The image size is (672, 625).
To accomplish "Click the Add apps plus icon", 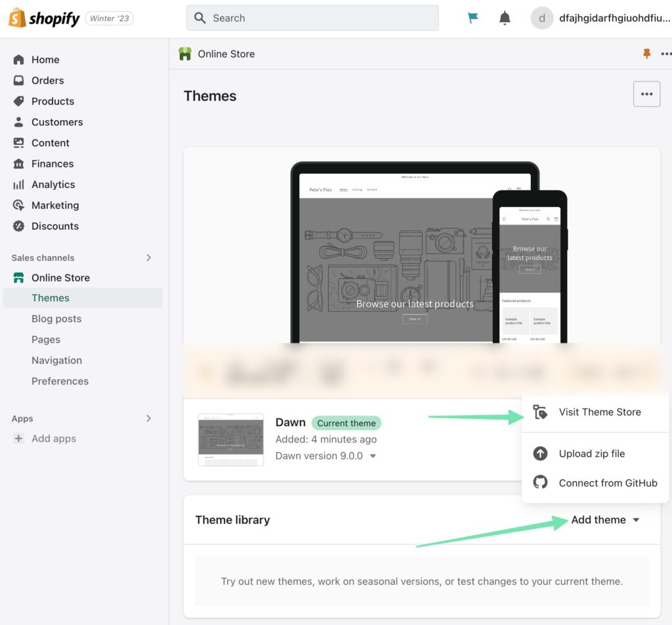I will pyautogui.click(x=18, y=439).
